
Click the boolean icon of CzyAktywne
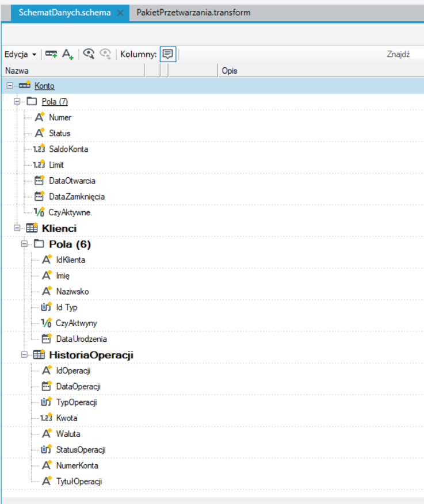[x=39, y=212]
